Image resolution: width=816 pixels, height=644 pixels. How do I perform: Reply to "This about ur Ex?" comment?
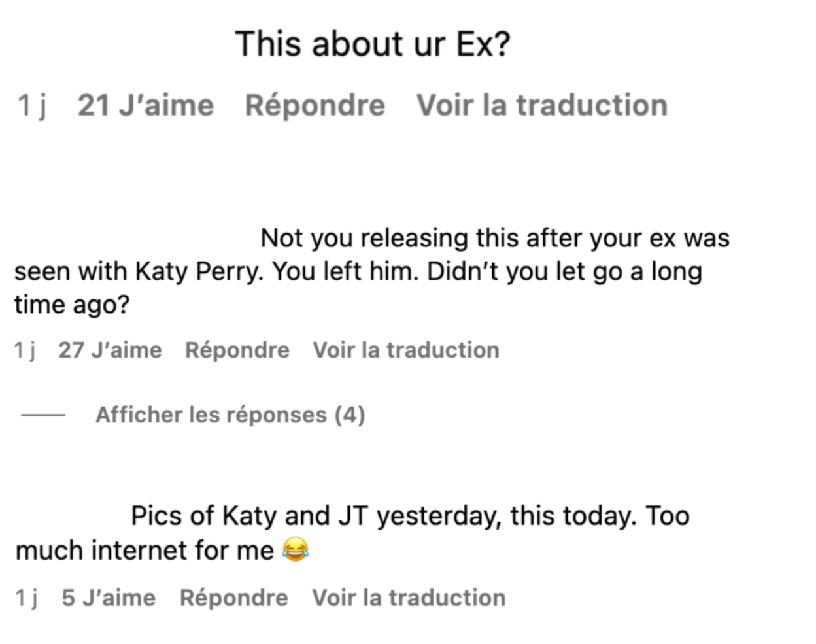click(x=316, y=105)
